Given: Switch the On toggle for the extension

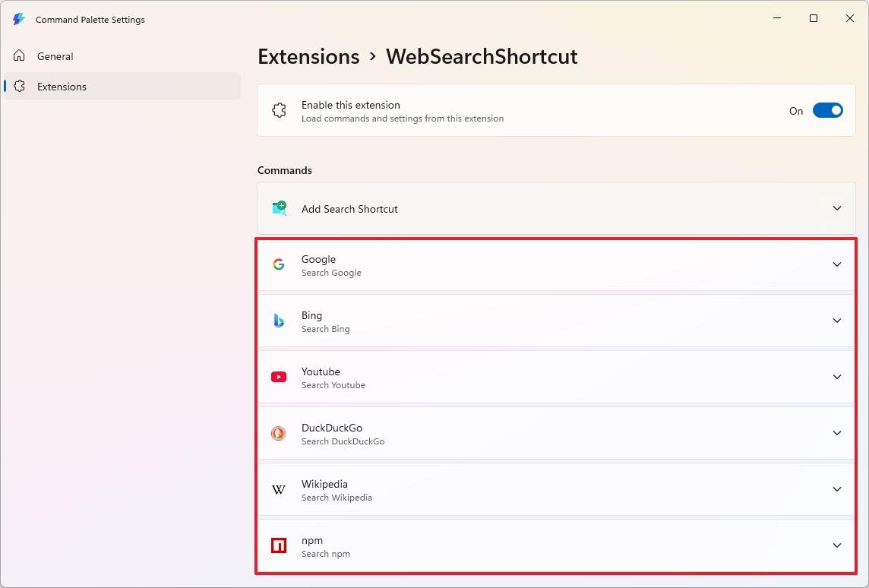Looking at the screenshot, I should pos(827,110).
